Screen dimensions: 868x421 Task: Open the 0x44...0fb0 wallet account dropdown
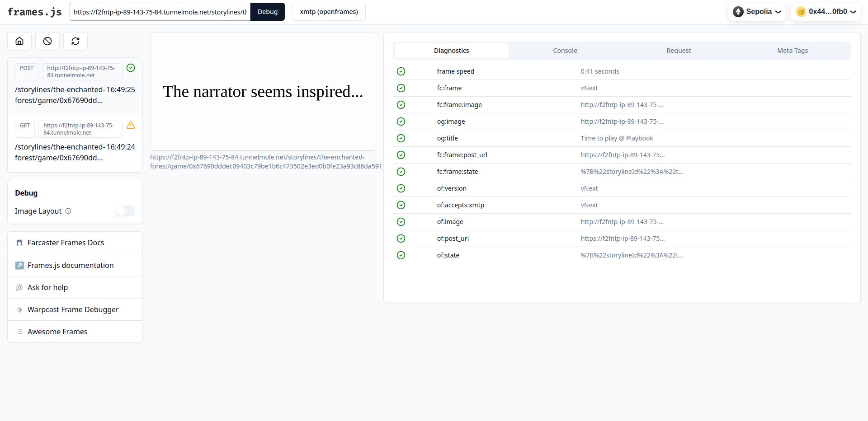[x=826, y=12]
